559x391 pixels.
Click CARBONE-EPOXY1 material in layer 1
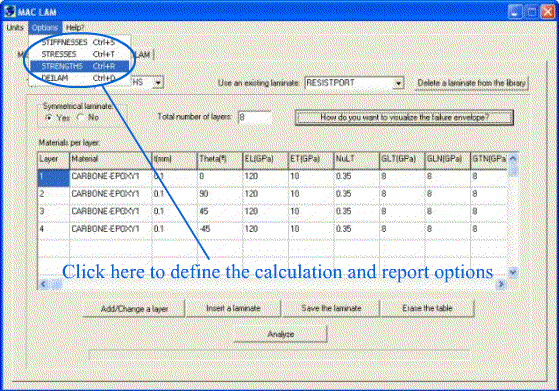(111, 178)
